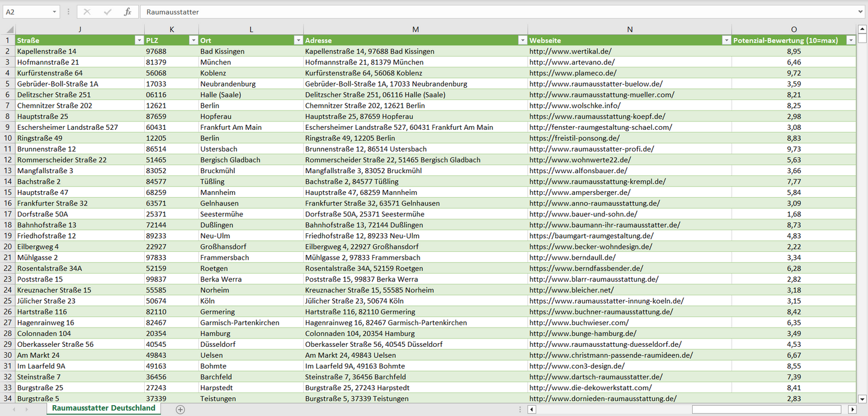This screenshot has height=416, width=868.
Task: Click the vertical scrollbar down arrow
Action: [863, 398]
